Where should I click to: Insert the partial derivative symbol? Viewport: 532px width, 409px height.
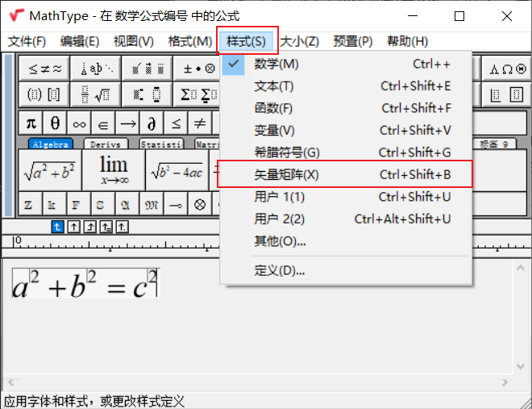pos(152,123)
